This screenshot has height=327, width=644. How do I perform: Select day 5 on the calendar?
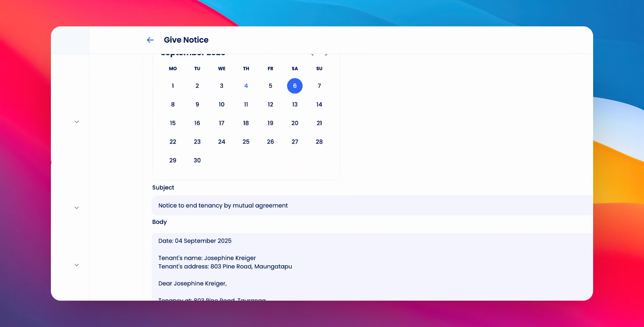[270, 86]
